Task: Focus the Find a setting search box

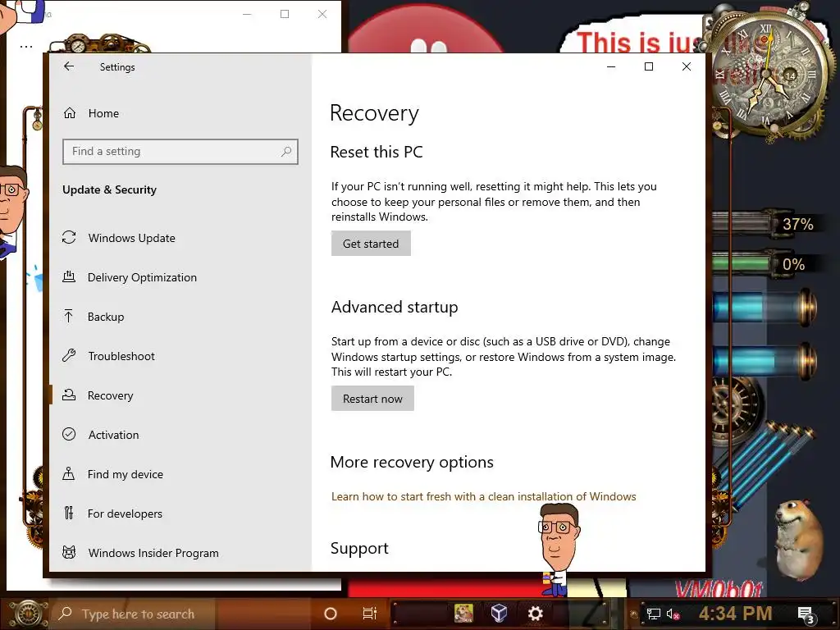Action: tap(180, 152)
